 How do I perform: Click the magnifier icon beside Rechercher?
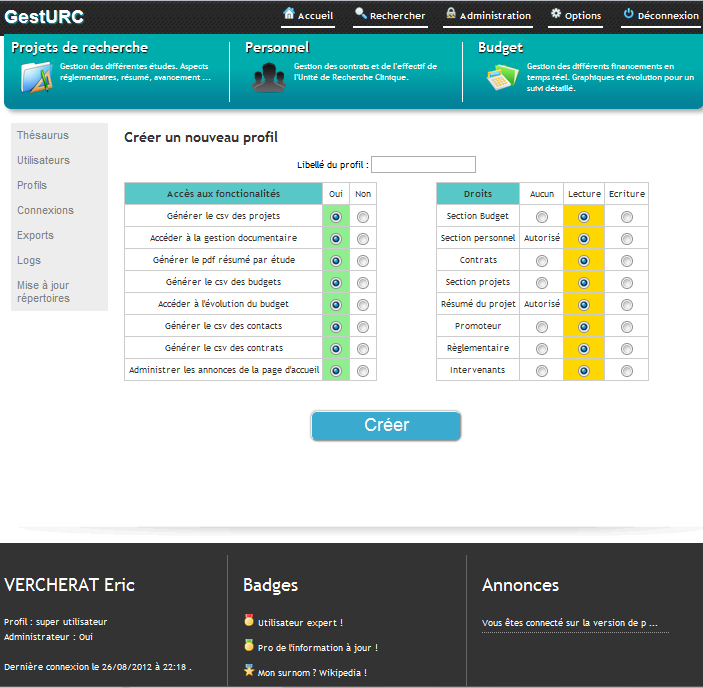coord(361,13)
